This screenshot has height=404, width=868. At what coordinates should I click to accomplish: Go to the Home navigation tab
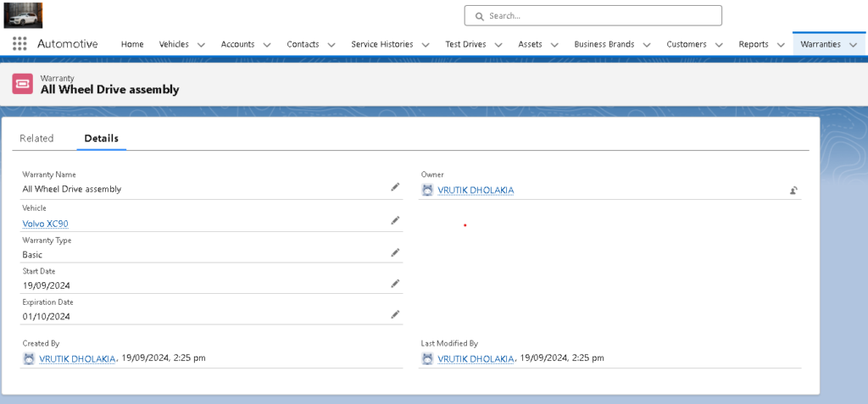coord(132,44)
